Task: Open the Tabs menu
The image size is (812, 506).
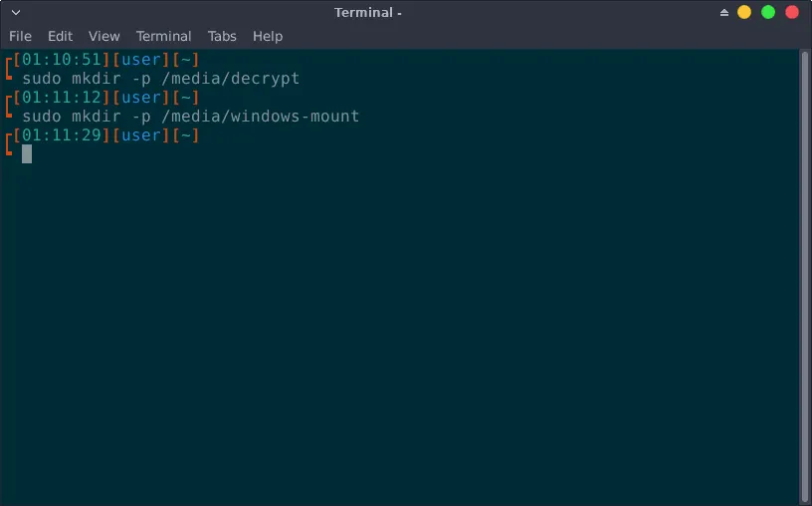Action: coord(222,36)
